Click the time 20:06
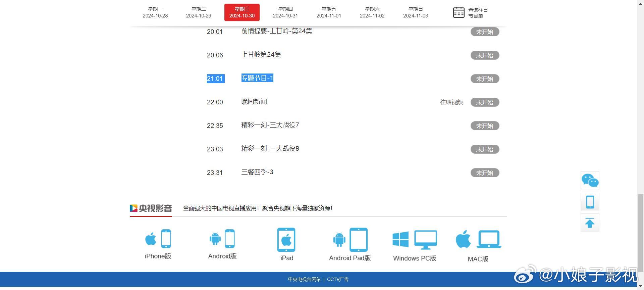Image resolution: width=644 pixels, height=290 pixels. coord(215,55)
